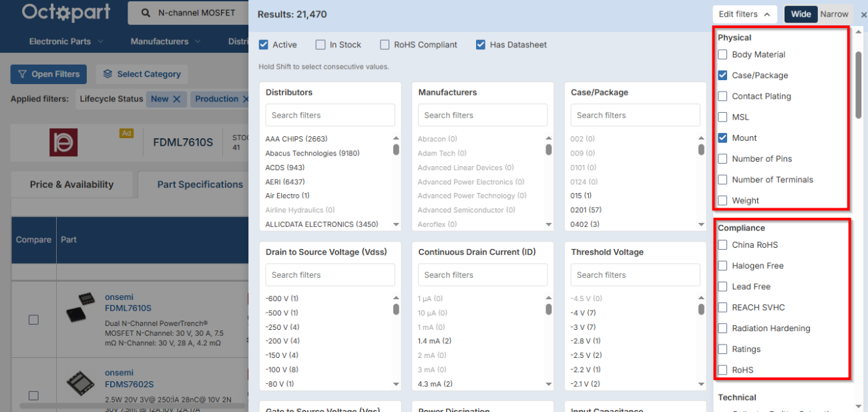Check the Halogen Free compliance option
The image size is (868, 412).
722,266
